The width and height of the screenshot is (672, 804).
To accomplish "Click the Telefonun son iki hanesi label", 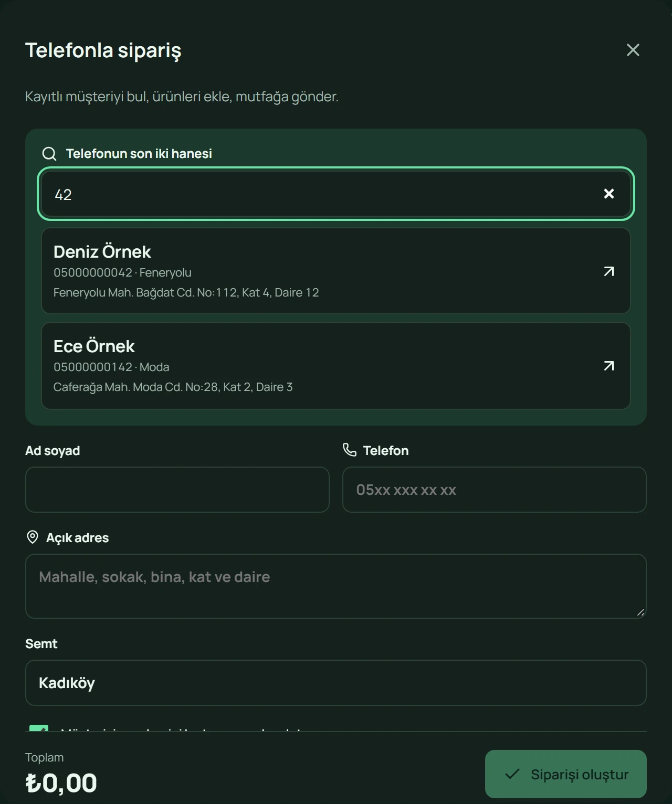I will tap(139, 154).
